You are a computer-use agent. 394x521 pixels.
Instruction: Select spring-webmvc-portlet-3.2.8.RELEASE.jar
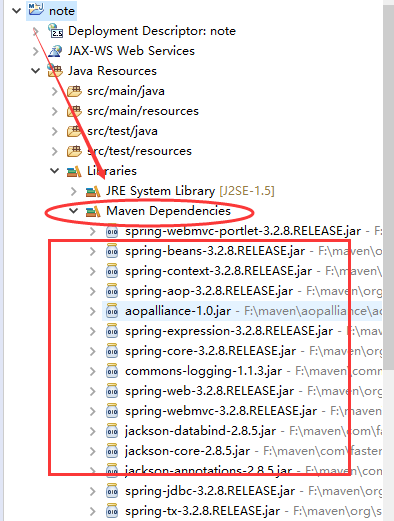[x=243, y=231]
